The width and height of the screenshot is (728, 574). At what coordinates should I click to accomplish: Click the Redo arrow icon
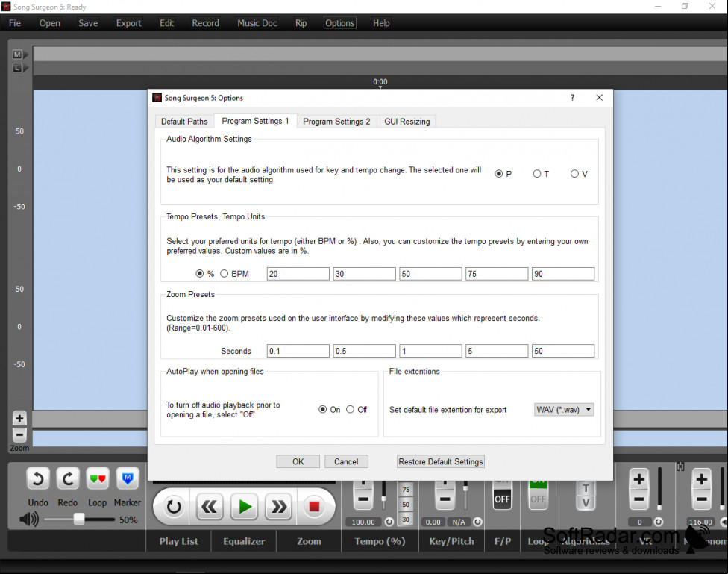pos(68,478)
